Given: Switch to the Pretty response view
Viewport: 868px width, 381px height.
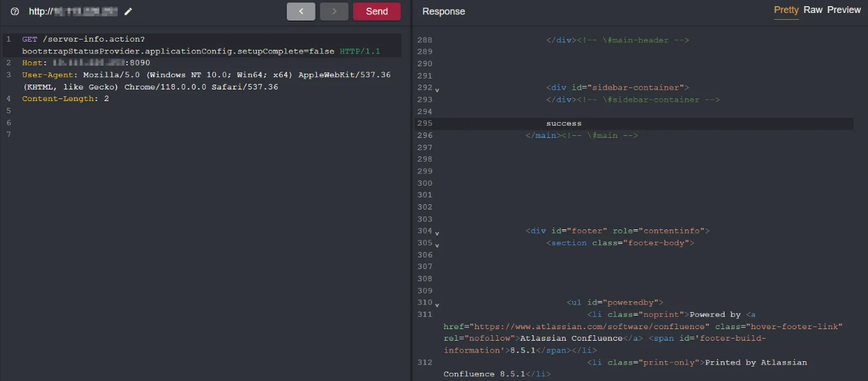Looking at the screenshot, I should tap(786, 10).
